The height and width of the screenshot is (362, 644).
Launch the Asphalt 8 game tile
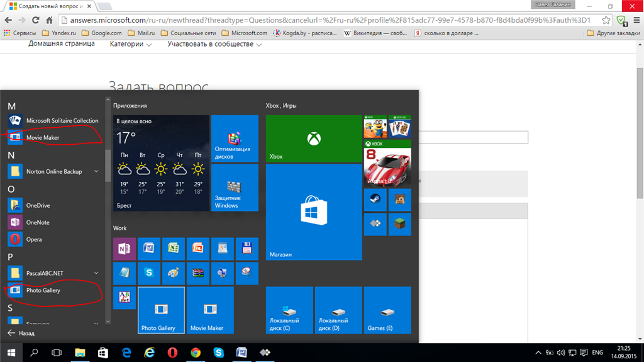[x=387, y=163]
